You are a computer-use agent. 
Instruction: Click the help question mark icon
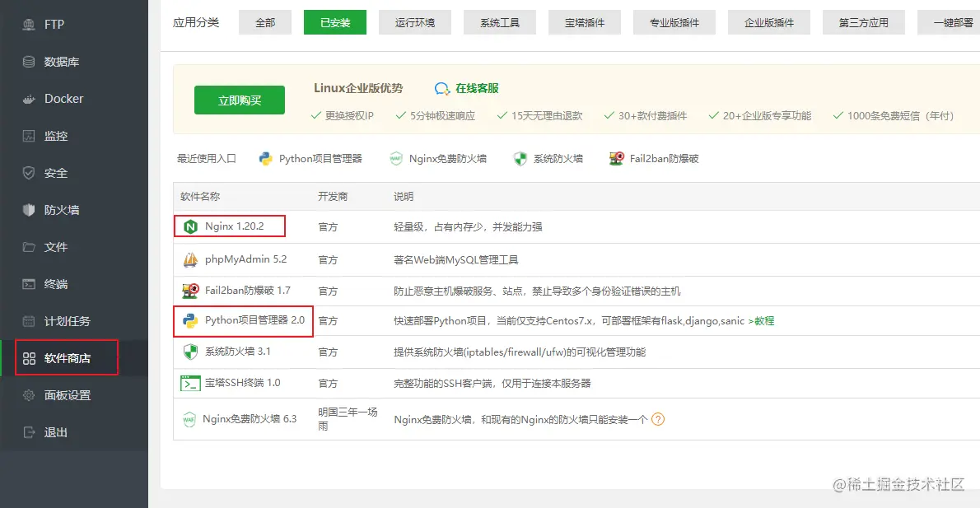pyautogui.click(x=657, y=419)
